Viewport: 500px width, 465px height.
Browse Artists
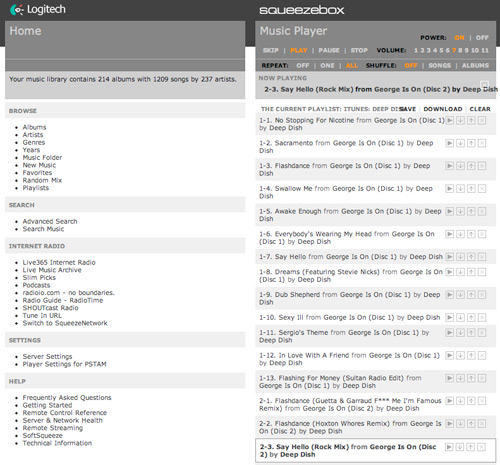point(33,135)
